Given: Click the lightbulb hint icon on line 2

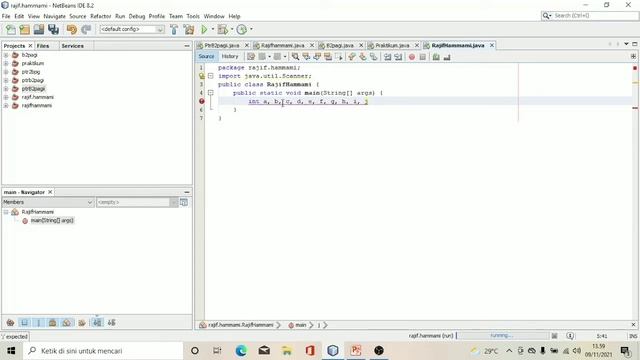Looking at the screenshot, I should click(x=202, y=76).
